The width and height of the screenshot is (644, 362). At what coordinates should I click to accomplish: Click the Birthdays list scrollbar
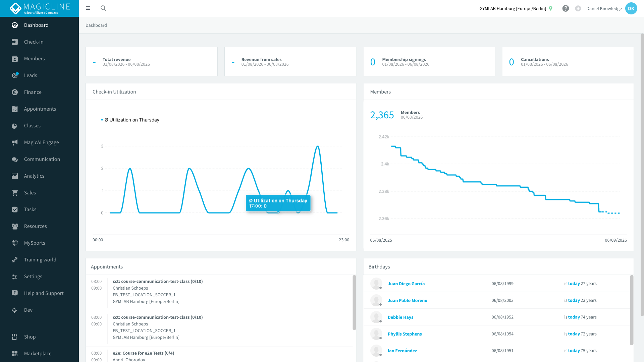click(632, 310)
